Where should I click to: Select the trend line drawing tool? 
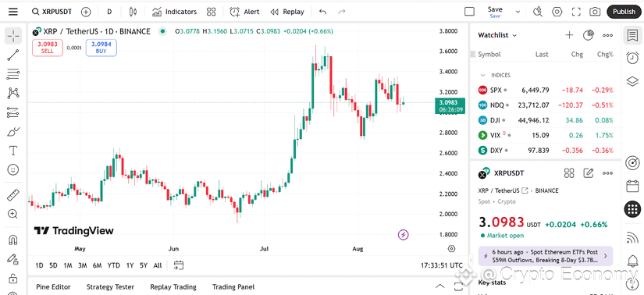[x=13, y=55]
